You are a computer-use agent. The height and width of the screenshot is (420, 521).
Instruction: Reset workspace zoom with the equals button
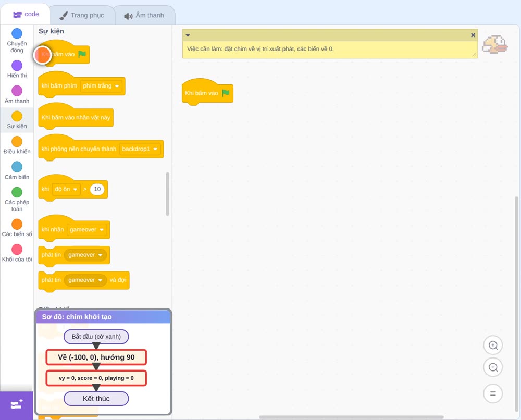(493, 393)
